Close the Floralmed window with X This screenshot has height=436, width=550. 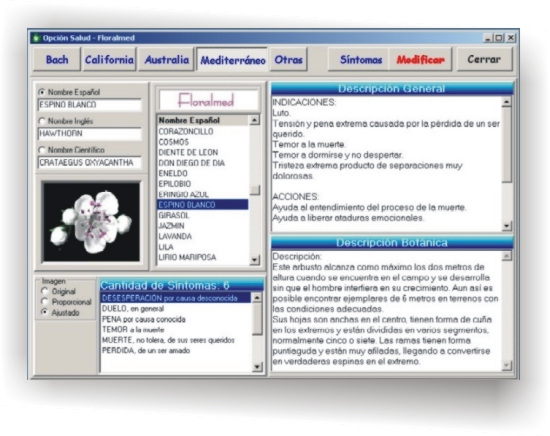511,38
